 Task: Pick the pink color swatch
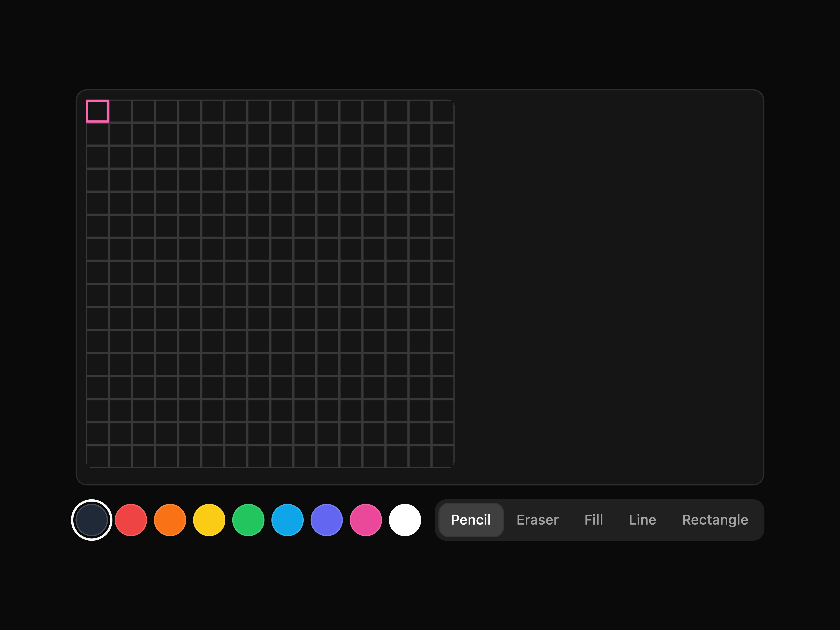[x=366, y=520]
